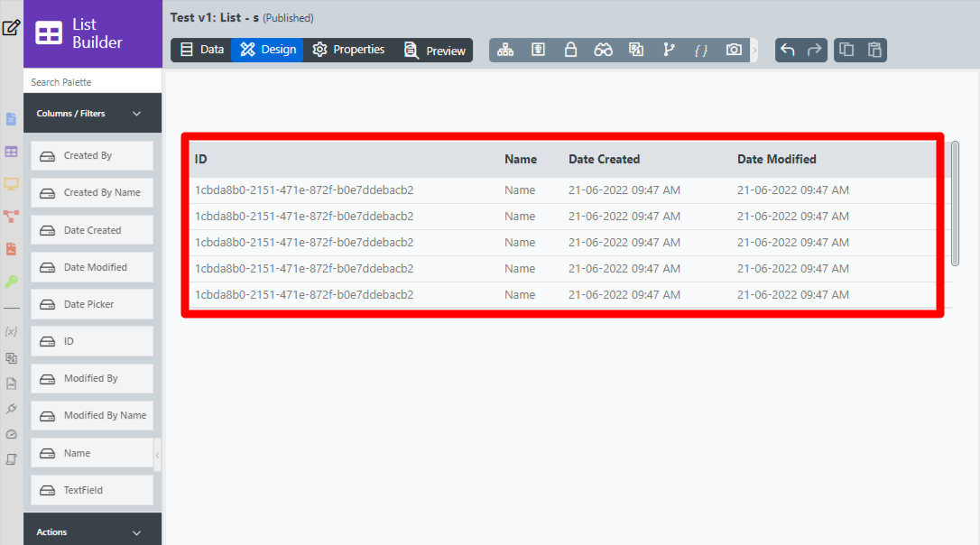Select the Modified By Name palette item
Viewport: 980px width, 545px height.
92,415
